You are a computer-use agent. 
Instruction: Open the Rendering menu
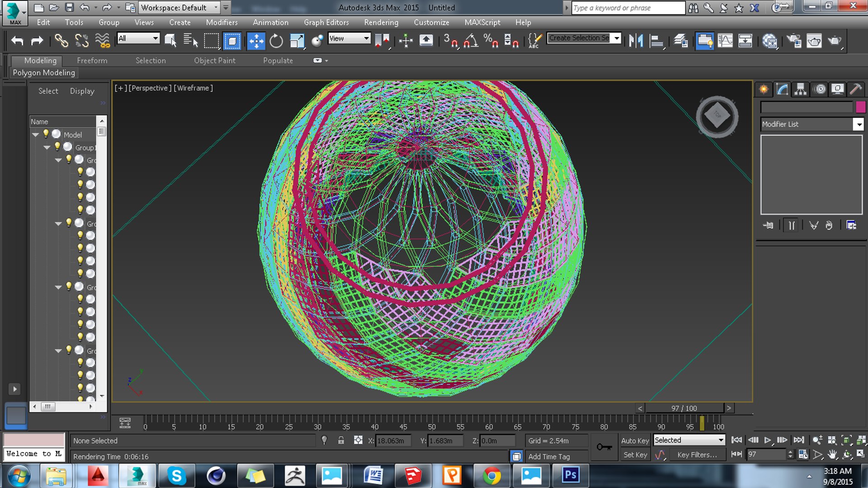coord(381,22)
